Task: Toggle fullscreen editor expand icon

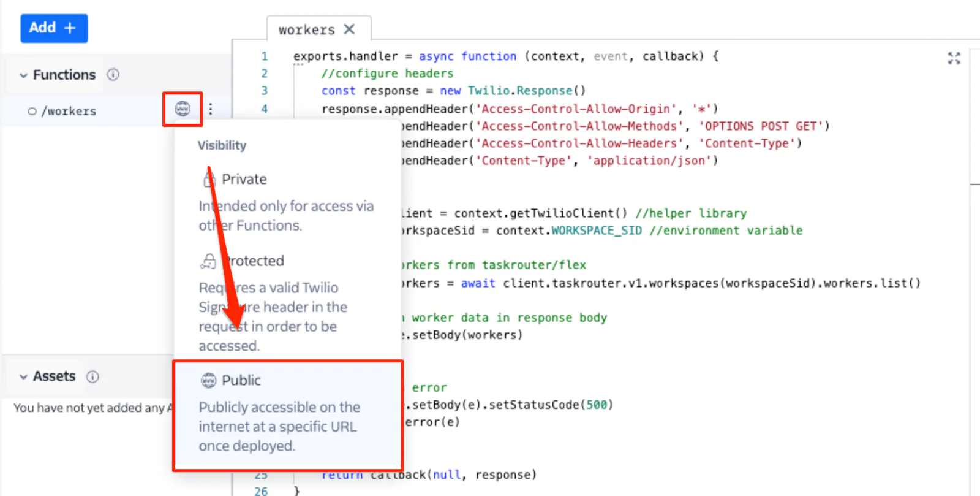Action: click(x=954, y=58)
